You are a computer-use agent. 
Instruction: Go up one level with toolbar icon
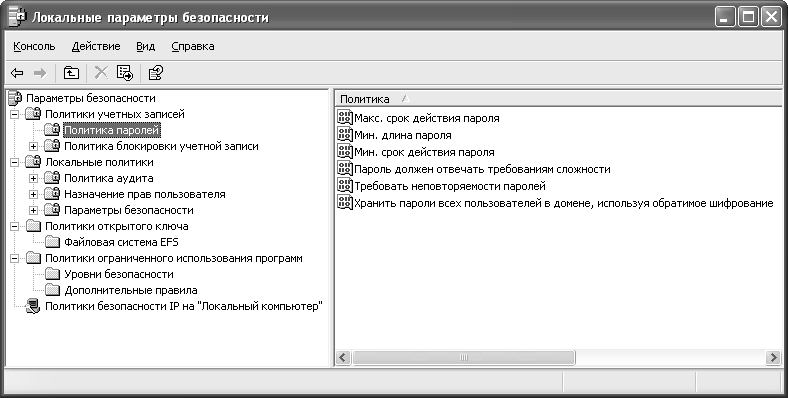point(71,73)
